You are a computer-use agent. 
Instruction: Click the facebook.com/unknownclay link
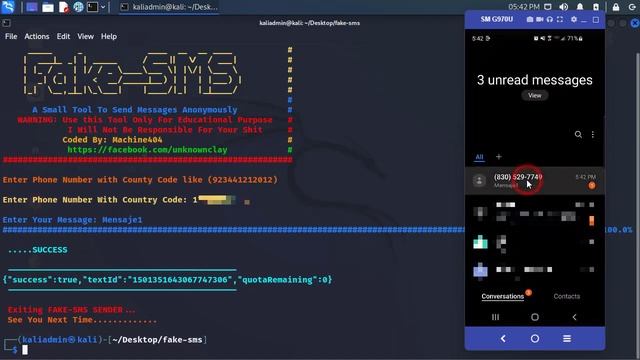[x=147, y=149]
